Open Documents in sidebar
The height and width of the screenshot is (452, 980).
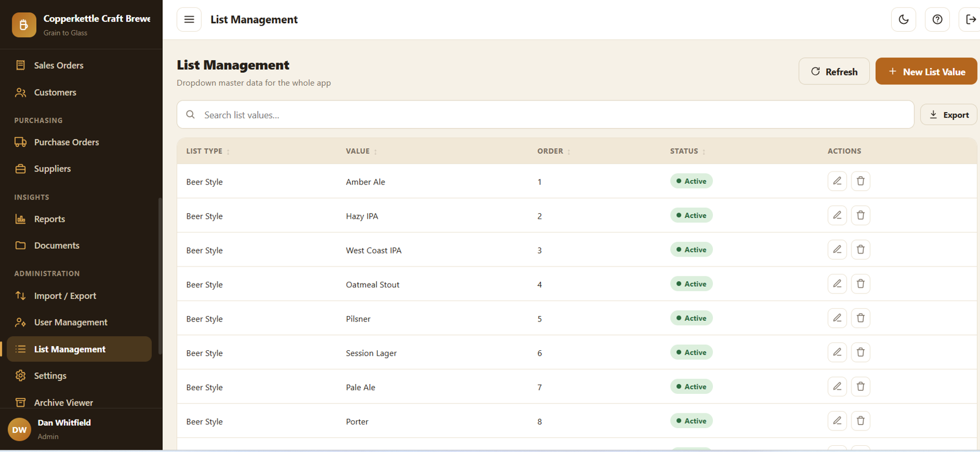tap(79, 246)
